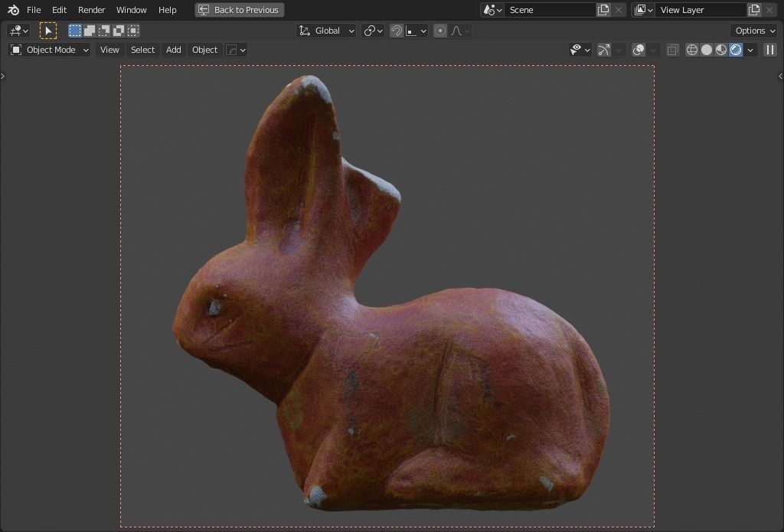Open the Add menu in the viewport header
This screenshot has height=532, width=784.
pyautogui.click(x=174, y=50)
